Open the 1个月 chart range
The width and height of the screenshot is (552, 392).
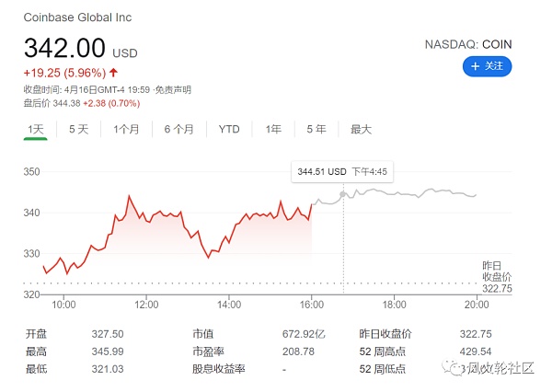pyautogui.click(x=126, y=130)
